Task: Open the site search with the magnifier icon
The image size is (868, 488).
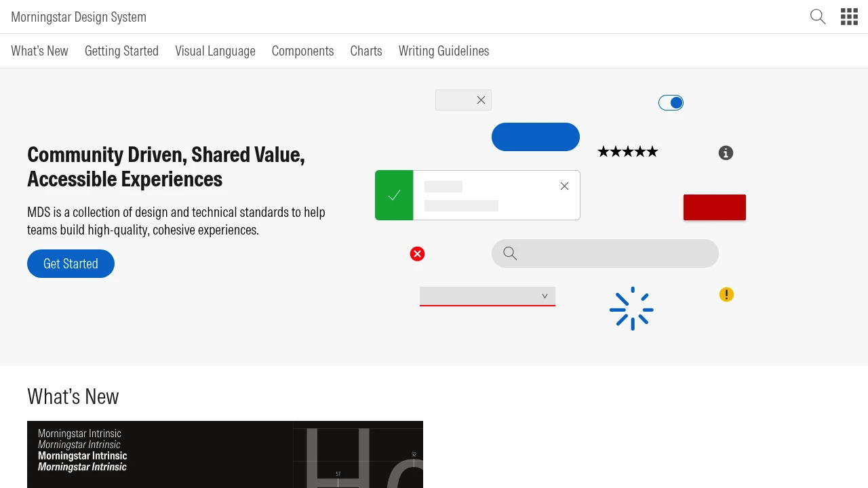Action: pos(817,16)
